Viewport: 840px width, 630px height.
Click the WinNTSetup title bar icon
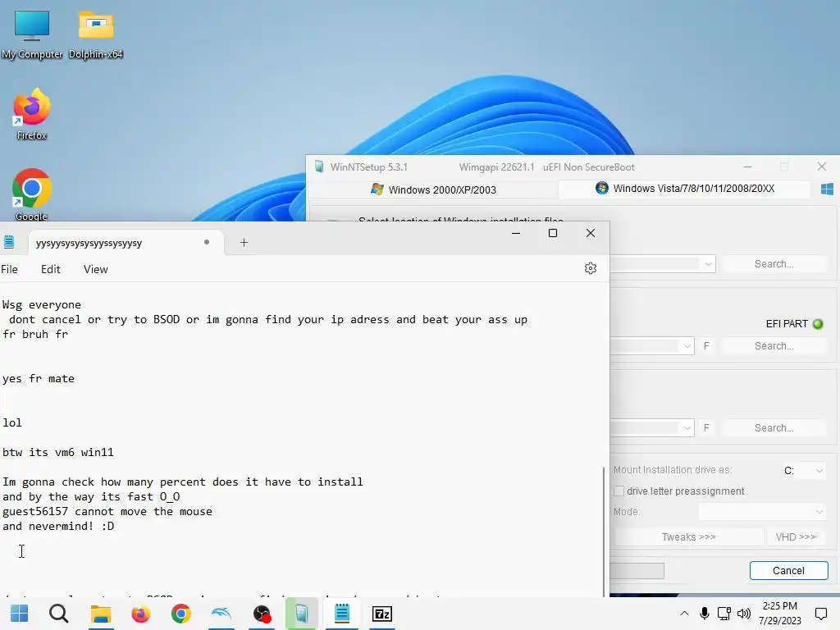point(319,167)
